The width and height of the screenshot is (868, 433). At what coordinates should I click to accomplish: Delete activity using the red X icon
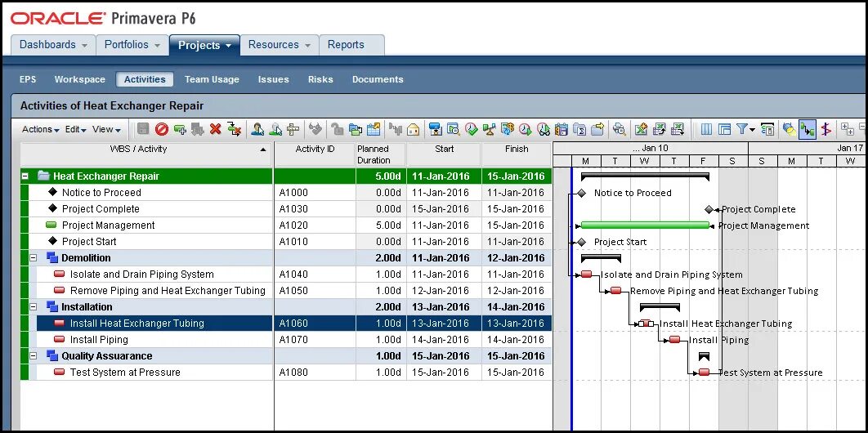[x=215, y=129]
